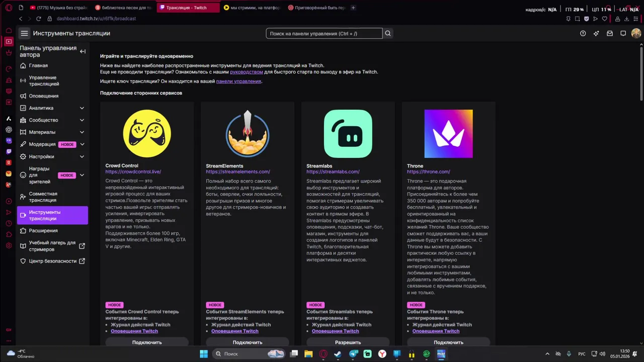
Task: Switch to the Приговорённый быть browser tab
Action: 317,8
